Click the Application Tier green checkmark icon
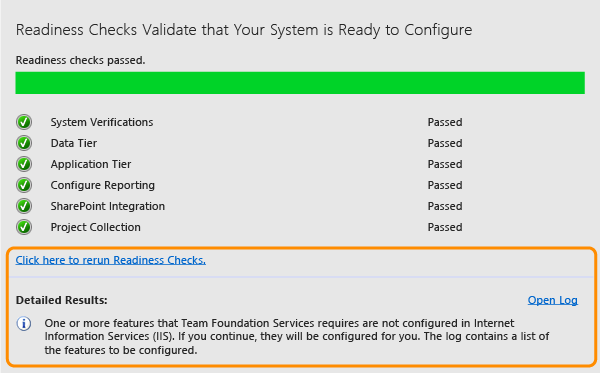Viewport: 600px width, 373px height. 24,164
